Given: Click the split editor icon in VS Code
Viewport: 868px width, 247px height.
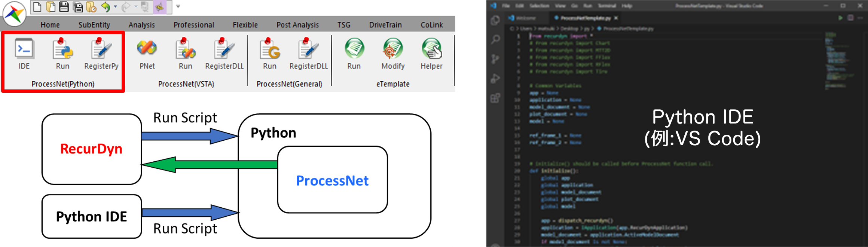Looking at the screenshot, I should point(850,18).
